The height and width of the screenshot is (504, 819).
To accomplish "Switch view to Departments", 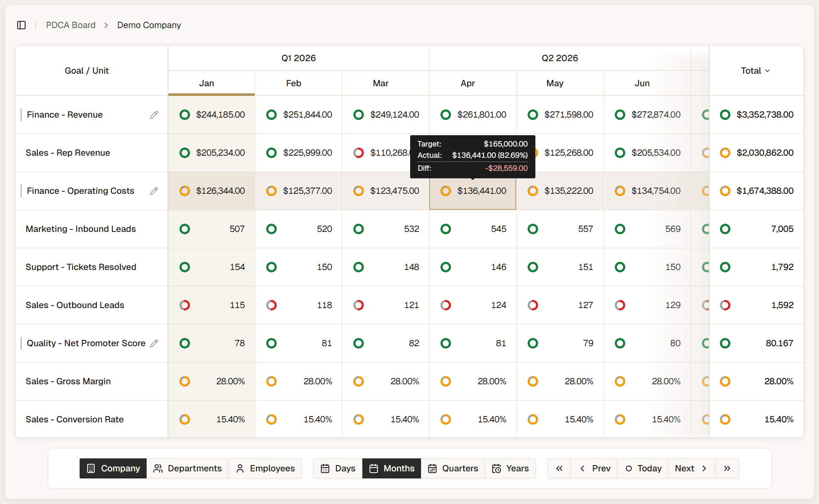I will 188,468.
